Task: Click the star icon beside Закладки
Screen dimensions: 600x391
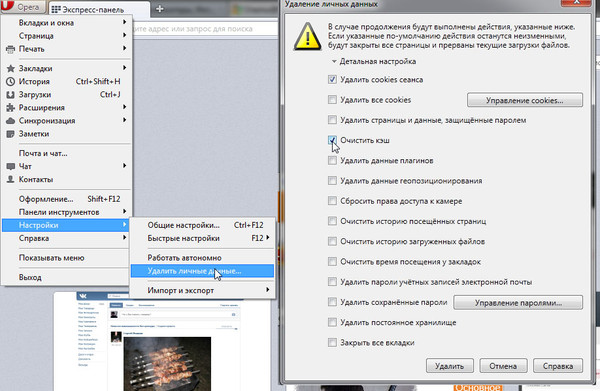Action: pos(10,68)
